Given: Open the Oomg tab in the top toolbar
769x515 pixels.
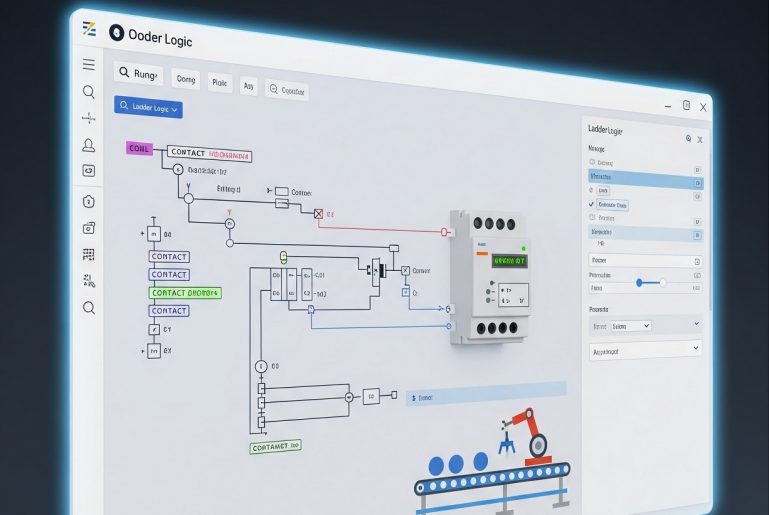Looking at the screenshot, I should pos(186,78).
